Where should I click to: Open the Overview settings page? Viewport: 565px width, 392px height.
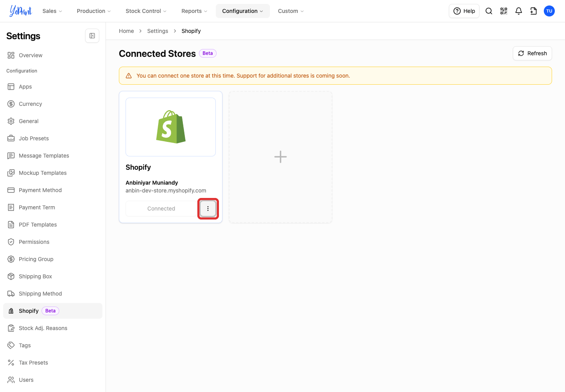click(x=53, y=55)
